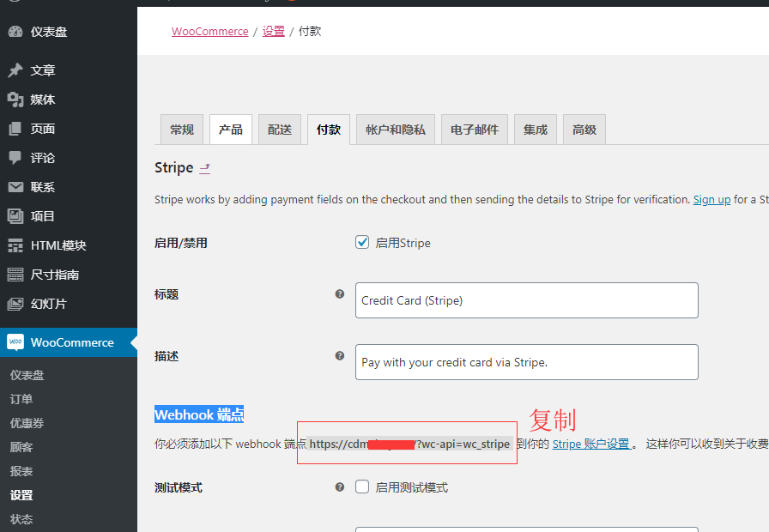Click the highlighted Webhook 端点 heading
769x532 pixels.
(199, 414)
